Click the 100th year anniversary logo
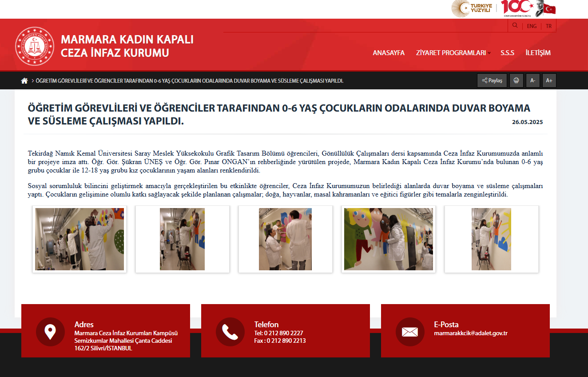588x377 pixels. (x=517, y=8)
